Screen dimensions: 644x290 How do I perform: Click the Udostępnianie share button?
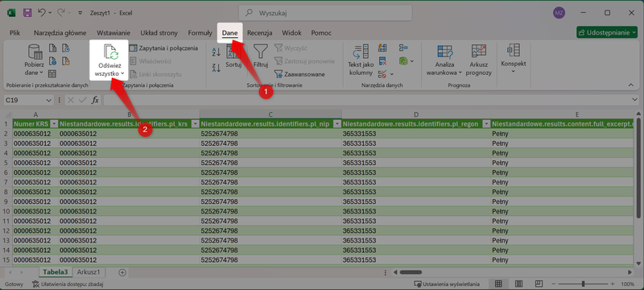(606, 32)
